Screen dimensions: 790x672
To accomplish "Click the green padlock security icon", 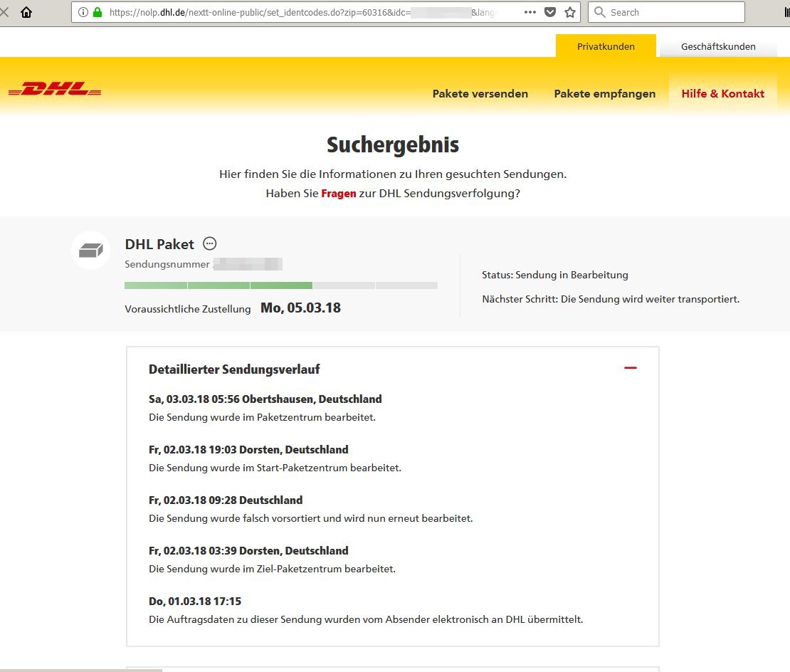I will tap(98, 12).
